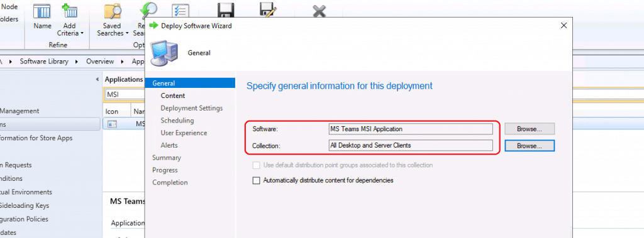The height and width of the screenshot is (238, 644).
Task: Click the save-as floppy with pencil icon
Action: (x=267, y=10)
